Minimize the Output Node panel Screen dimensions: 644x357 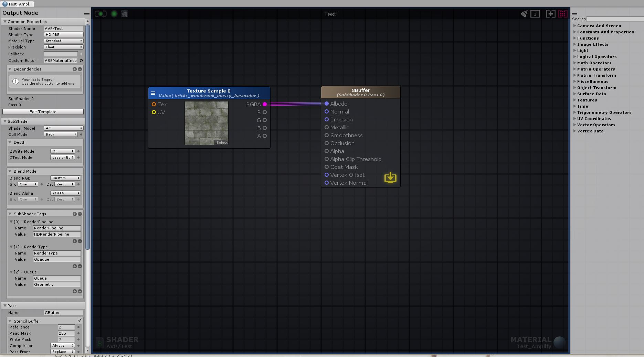tap(86, 14)
